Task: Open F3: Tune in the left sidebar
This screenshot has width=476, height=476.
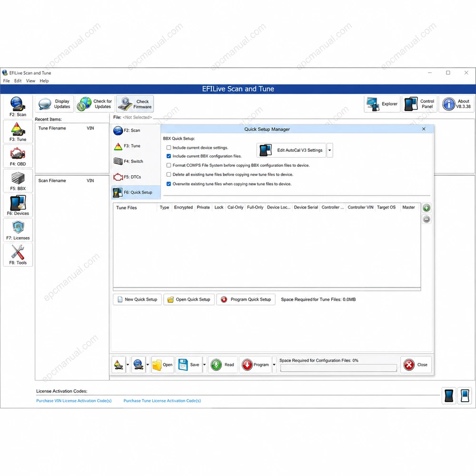Action: (18, 131)
